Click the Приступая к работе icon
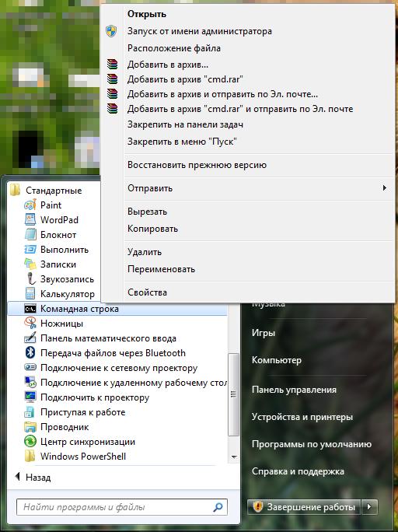Image resolution: width=398 pixels, height=532 pixels. (x=30, y=412)
